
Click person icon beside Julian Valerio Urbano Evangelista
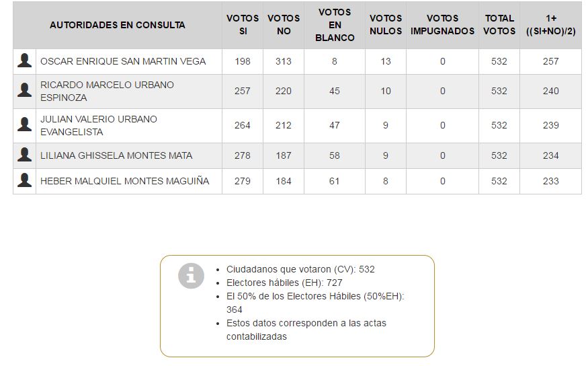point(25,125)
